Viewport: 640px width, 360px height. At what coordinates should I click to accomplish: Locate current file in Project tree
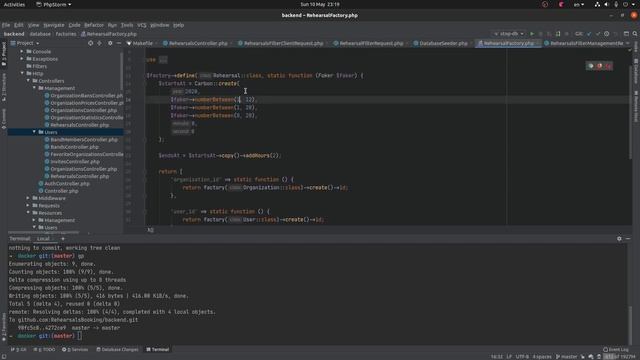[x=90, y=43]
